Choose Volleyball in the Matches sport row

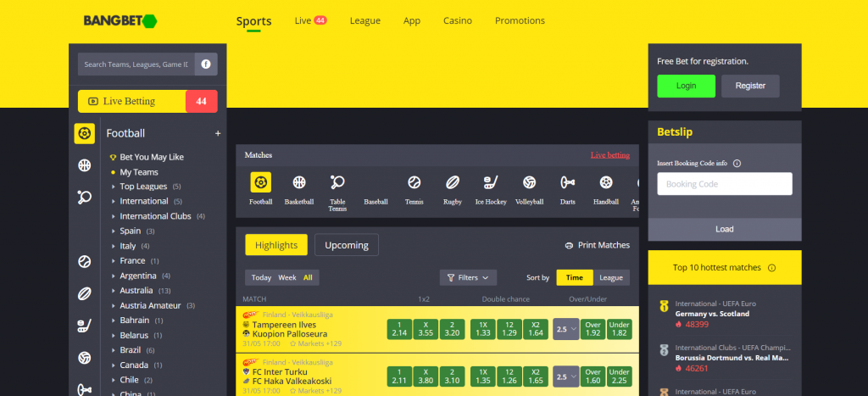coord(529,189)
